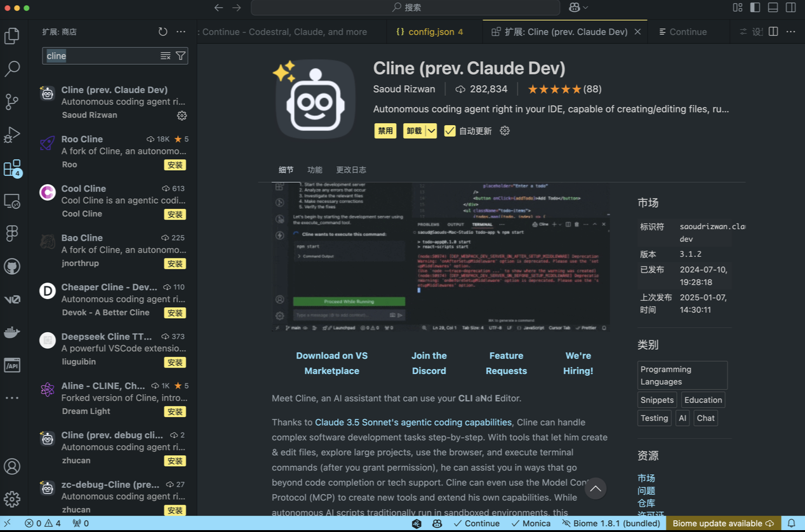Screen dimensions: 805x532
Task: Open editor more actions ellipsis
Action: point(791,32)
